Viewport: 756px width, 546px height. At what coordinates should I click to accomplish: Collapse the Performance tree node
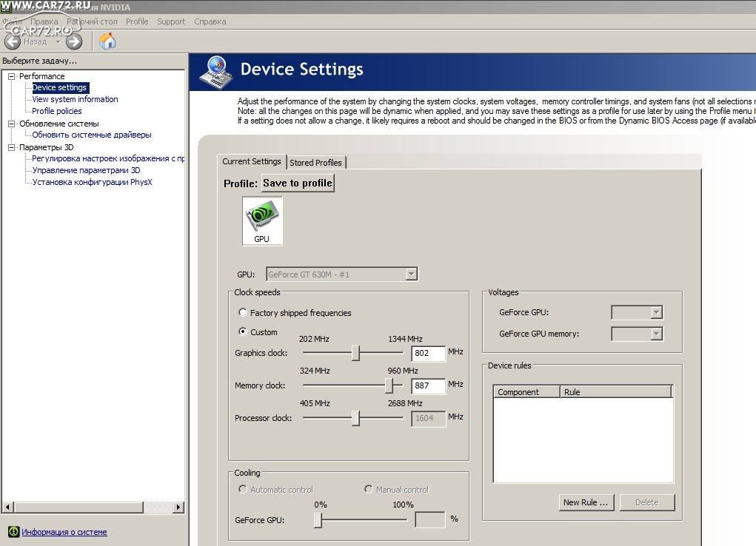coord(12,76)
